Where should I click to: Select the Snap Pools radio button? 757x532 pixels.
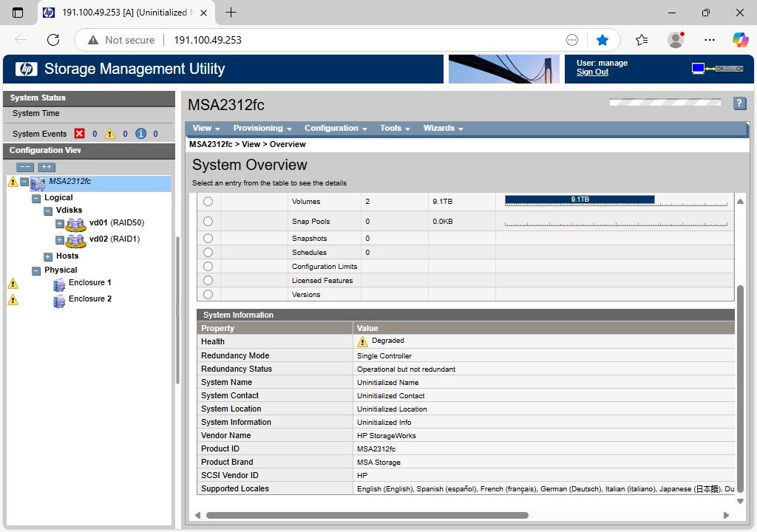pyautogui.click(x=208, y=221)
